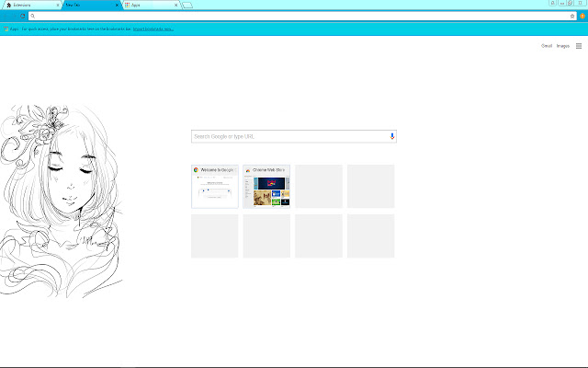
Task: Focus the address bar
Action: (x=302, y=17)
